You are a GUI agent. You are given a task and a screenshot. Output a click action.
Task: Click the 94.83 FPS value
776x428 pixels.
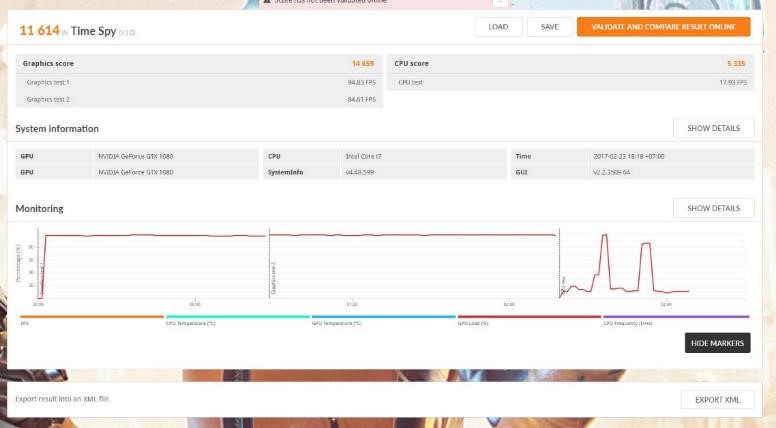click(361, 83)
